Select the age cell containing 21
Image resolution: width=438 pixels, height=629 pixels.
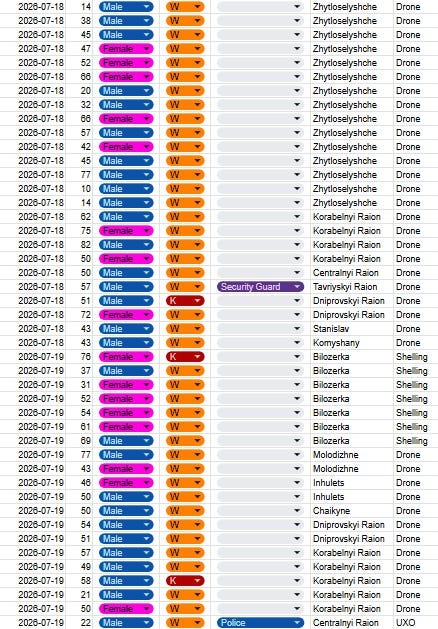pyautogui.click(x=80, y=595)
